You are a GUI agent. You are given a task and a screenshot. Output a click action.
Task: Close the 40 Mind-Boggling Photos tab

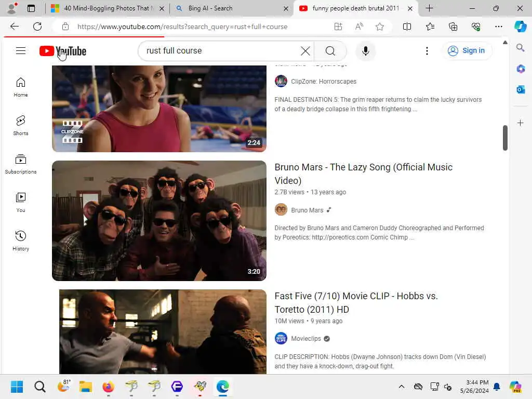162,8
